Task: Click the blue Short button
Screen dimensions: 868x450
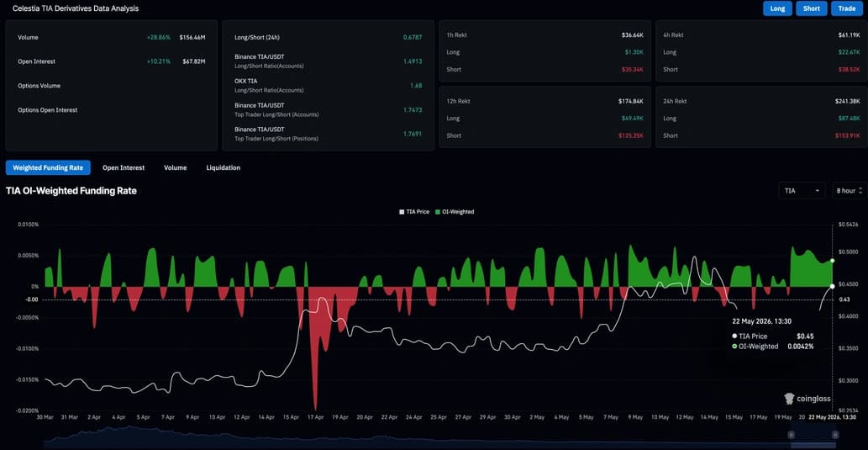Action: [812, 8]
